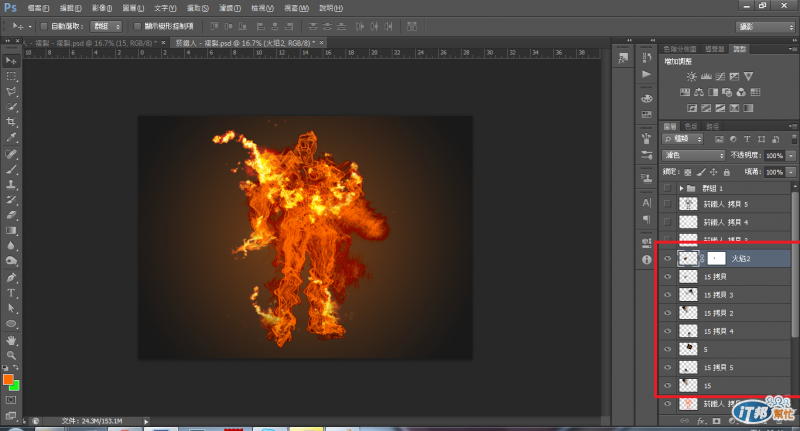Open the layer filter kind dropdown
This screenshot has height=431, width=800.
(x=683, y=139)
